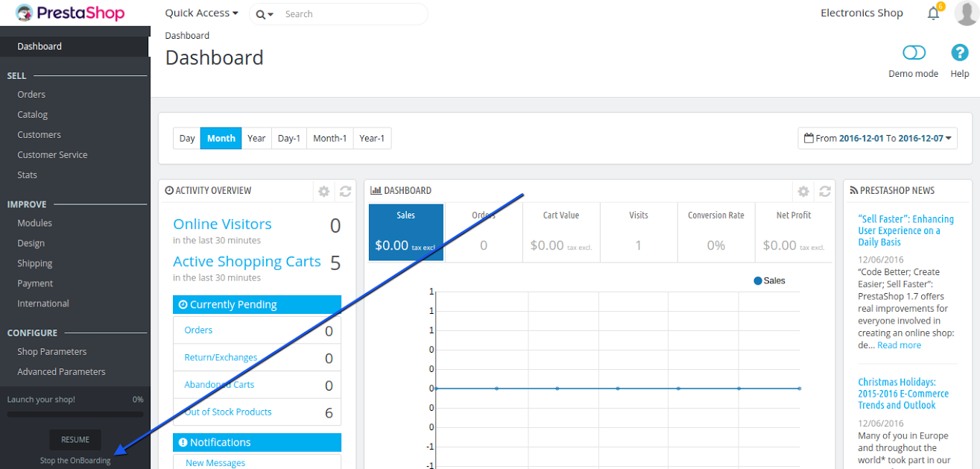Open the Stats sidebar item

coord(27,175)
